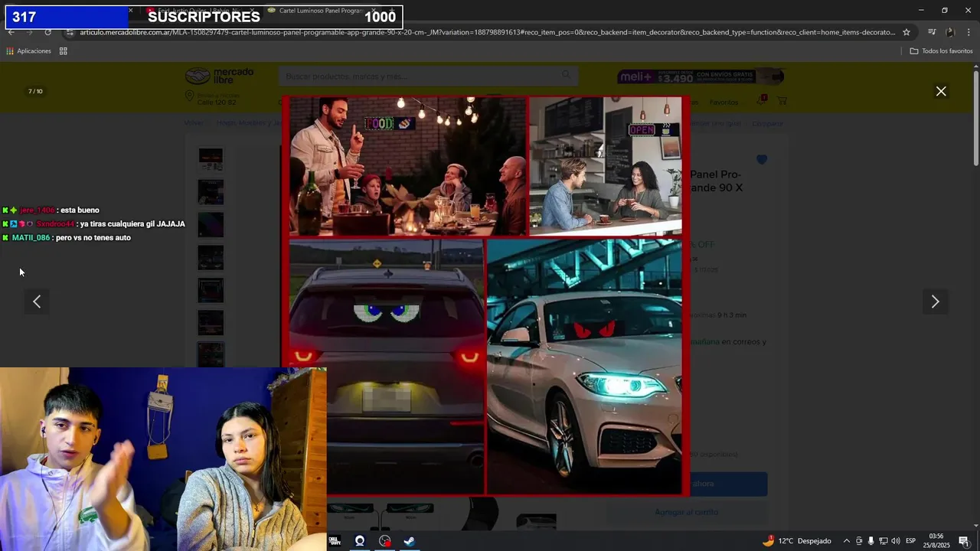Bookmark this page with the star icon

pos(906,32)
